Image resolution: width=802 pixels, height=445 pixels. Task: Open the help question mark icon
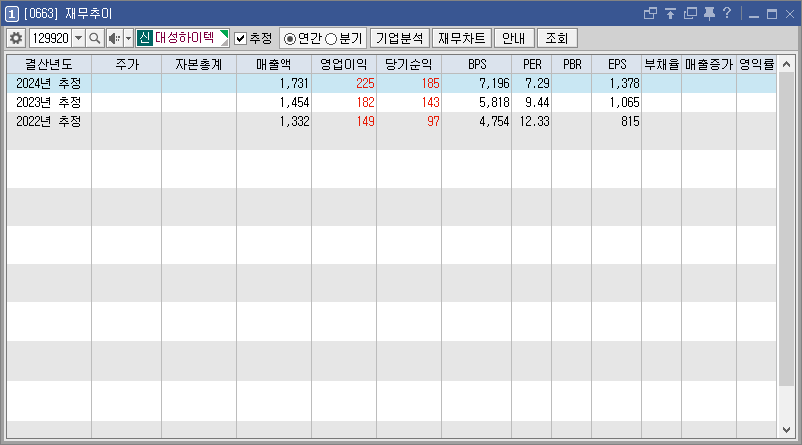pyautogui.click(x=727, y=13)
